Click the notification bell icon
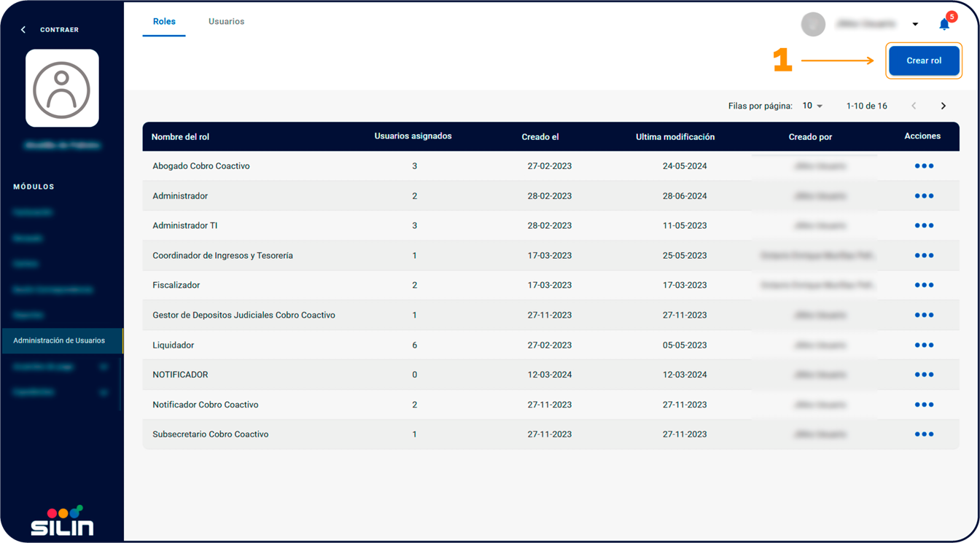Image resolution: width=980 pixels, height=543 pixels. click(944, 25)
